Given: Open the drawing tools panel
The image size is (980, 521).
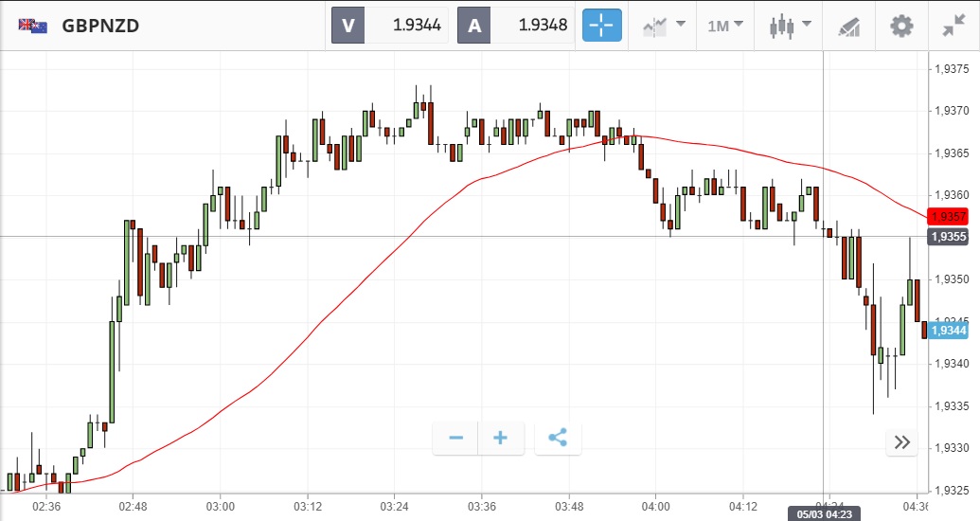Looking at the screenshot, I should pos(848,26).
